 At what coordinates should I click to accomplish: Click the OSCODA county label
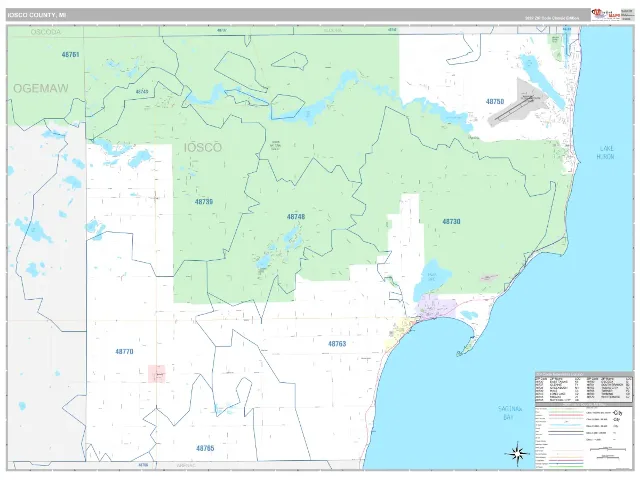coord(46,32)
